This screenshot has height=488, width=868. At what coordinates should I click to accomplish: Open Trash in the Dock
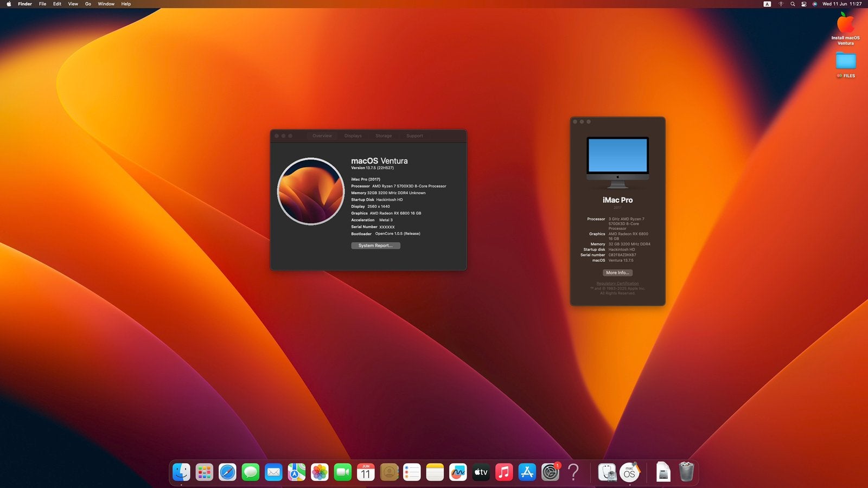(686, 472)
